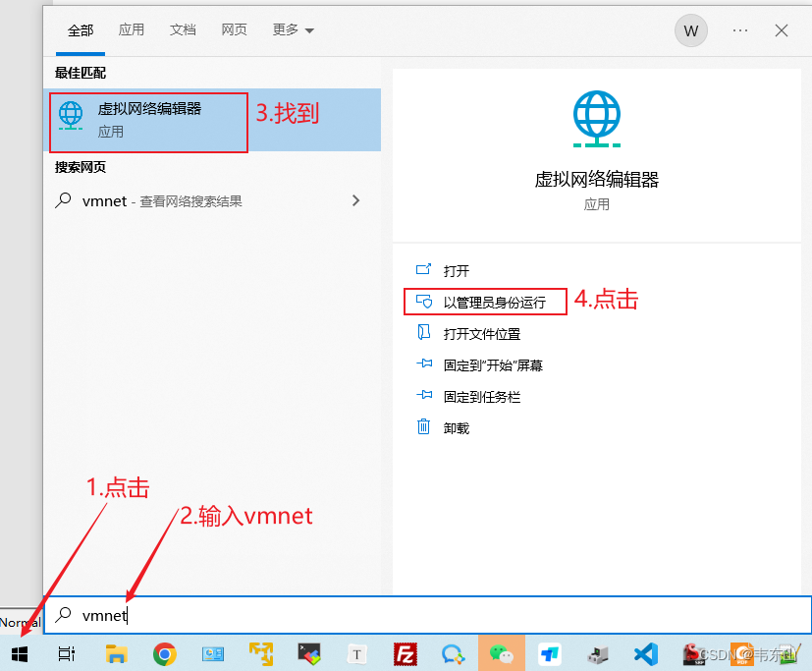Click the user account W icon
Viewport: 812px width, 671px height.
tap(690, 30)
